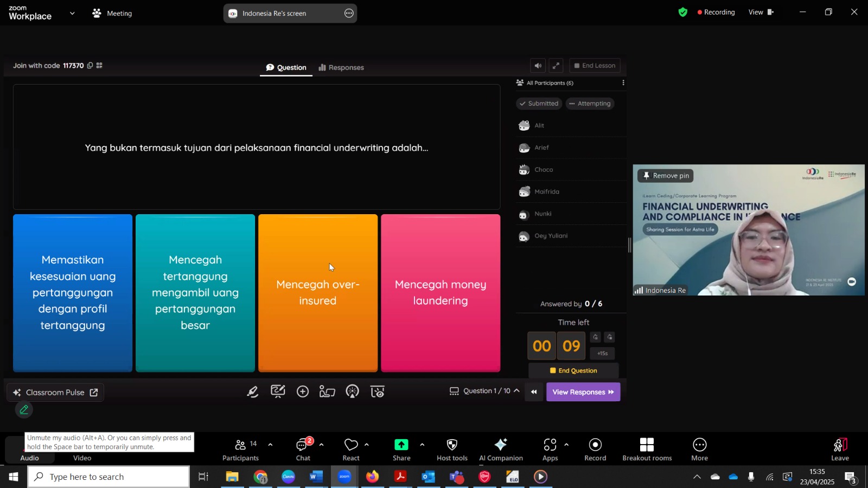Image resolution: width=868 pixels, height=488 pixels.
Task: Mute the lesson sound speaker icon
Action: point(538,66)
